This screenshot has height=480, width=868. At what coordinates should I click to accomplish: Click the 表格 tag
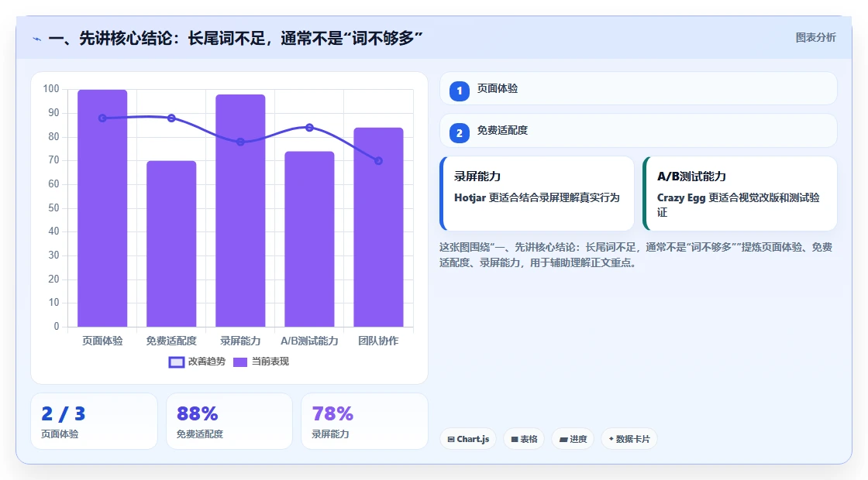pyautogui.click(x=524, y=439)
